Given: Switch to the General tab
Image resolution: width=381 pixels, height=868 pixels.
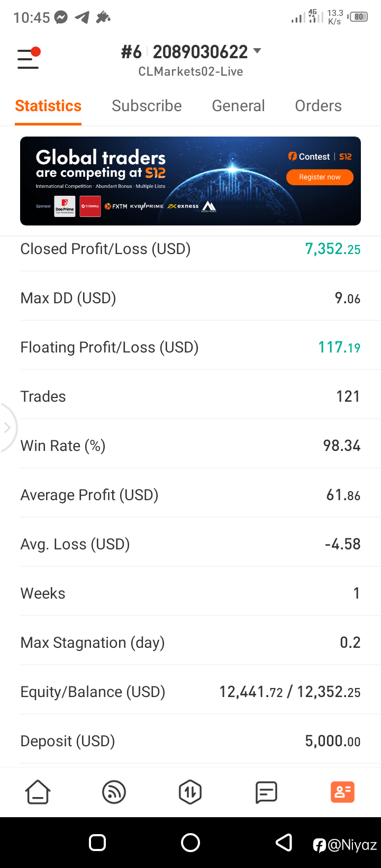Looking at the screenshot, I should [238, 106].
